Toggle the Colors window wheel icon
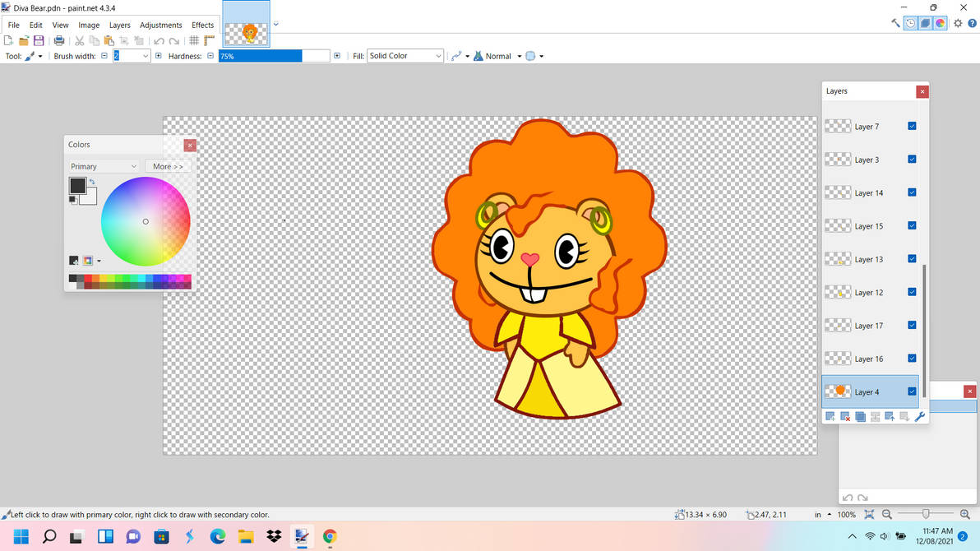This screenshot has height=551, width=980. [x=941, y=23]
